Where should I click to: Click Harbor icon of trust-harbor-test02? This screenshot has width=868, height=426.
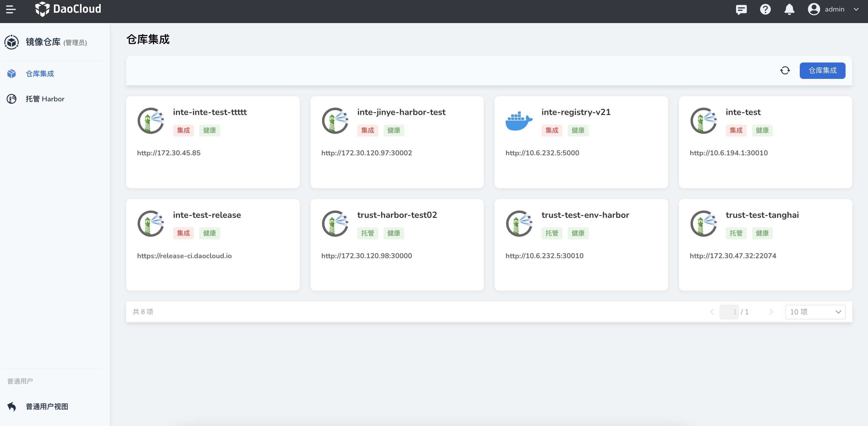coord(335,223)
